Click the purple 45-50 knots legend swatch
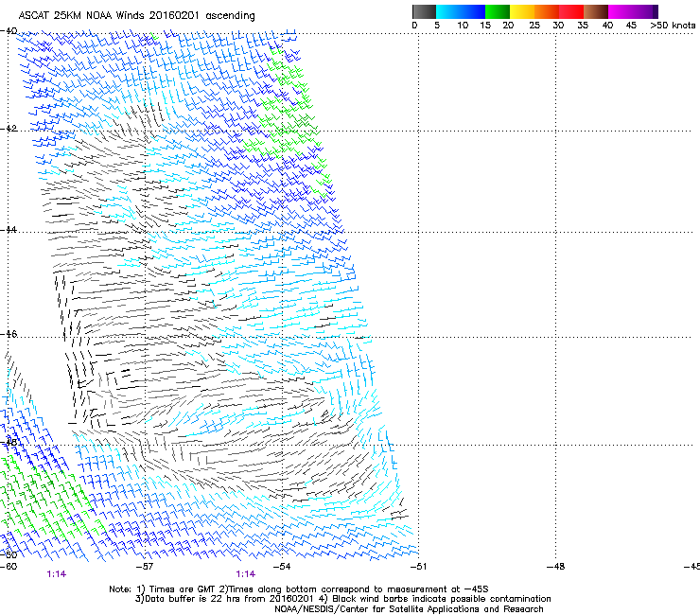This screenshot has height=615, width=700. 645,11
